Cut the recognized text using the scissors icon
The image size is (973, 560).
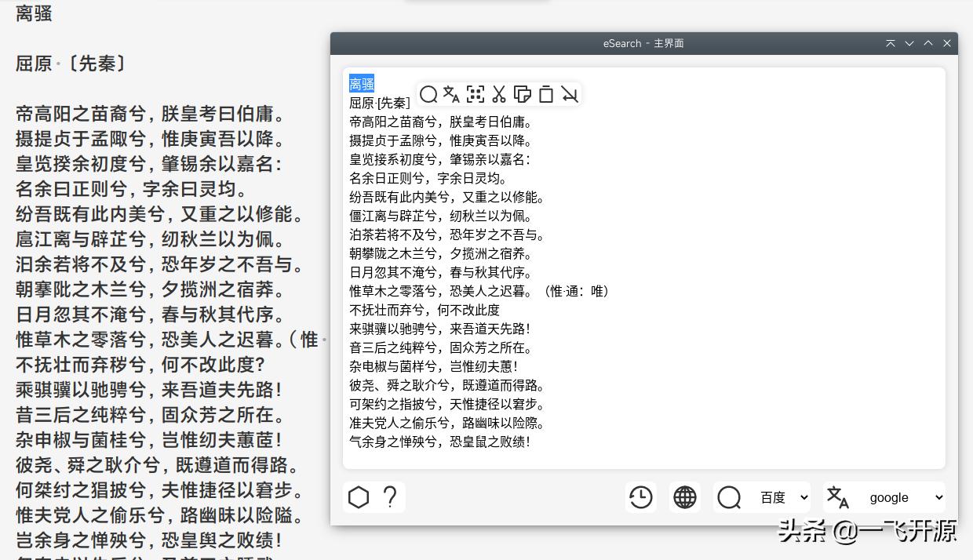(499, 95)
